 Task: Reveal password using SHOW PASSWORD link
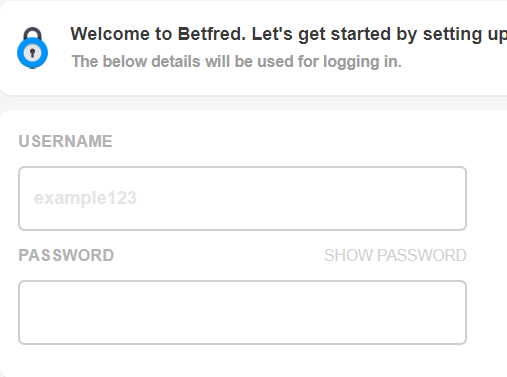coord(395,255)
